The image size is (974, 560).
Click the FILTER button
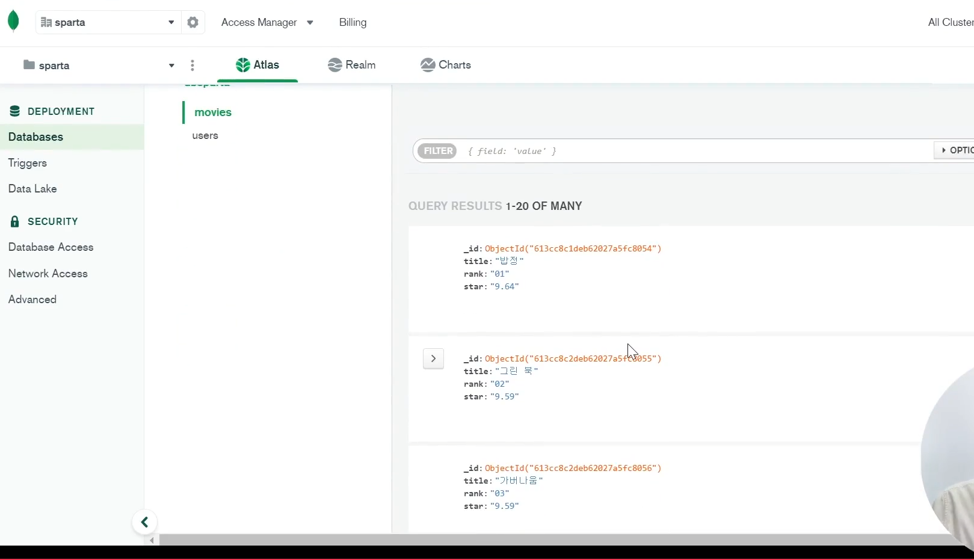point(437,151)
